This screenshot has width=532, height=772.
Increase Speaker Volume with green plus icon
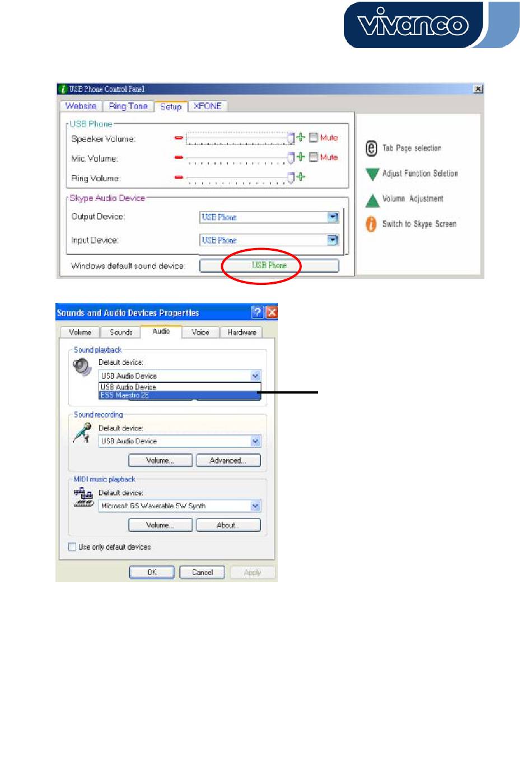(x=301, y=137)
